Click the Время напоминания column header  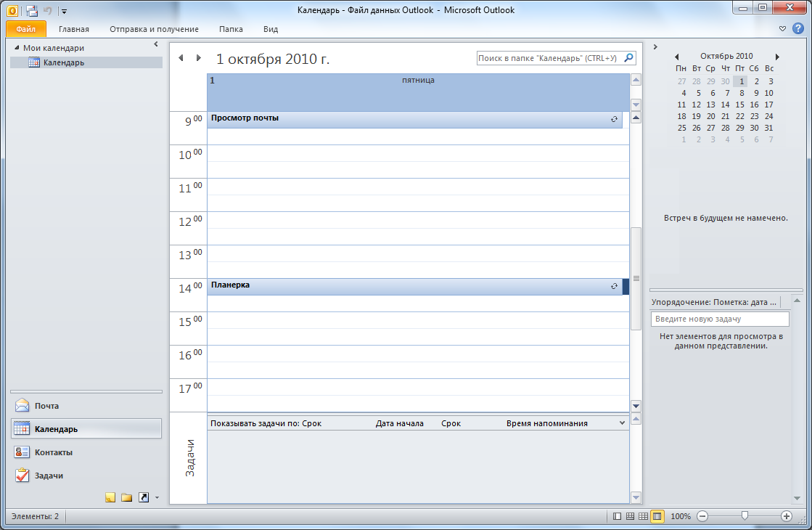pos(547,423)
